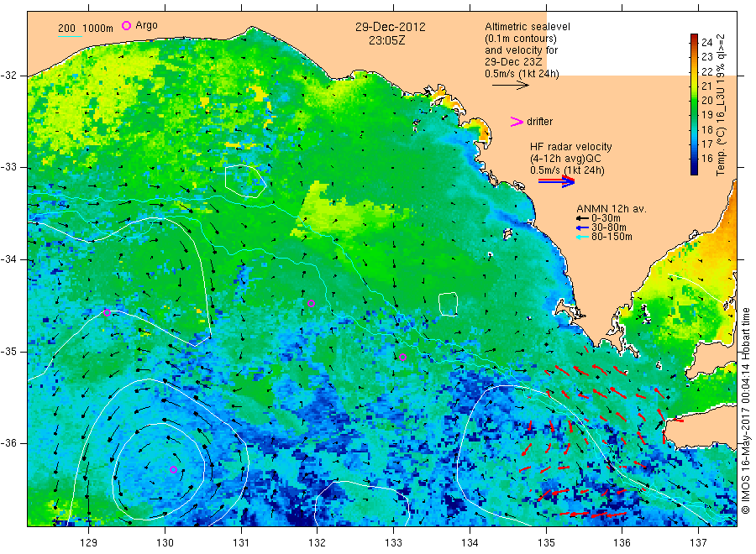
Task: Click the '29-Dec 23Z' text in the altimetry note
Action: [513, 62]
